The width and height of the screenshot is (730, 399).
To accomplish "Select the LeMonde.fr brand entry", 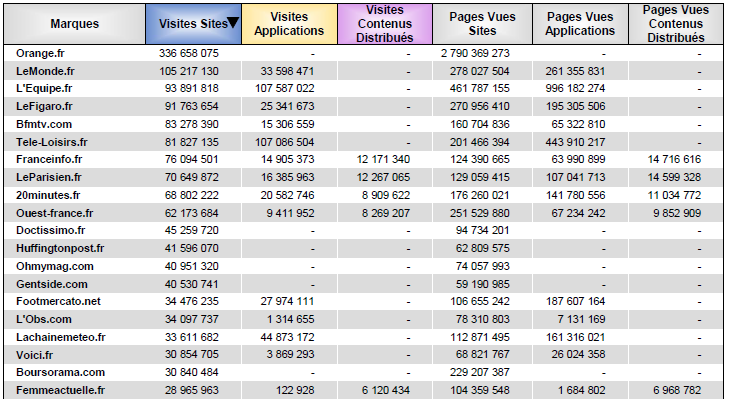I will pyautogui.click(x=45, y=71).
